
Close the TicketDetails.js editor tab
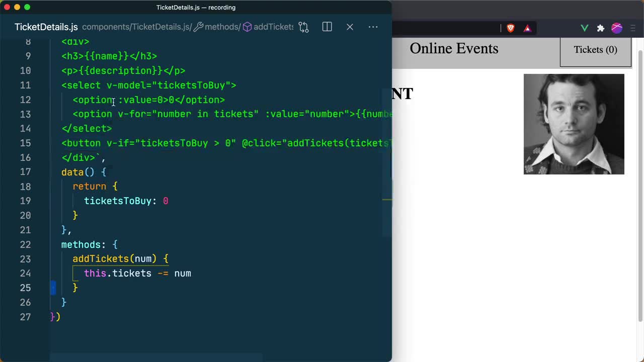pyautogui.click(x=350, y=27)
